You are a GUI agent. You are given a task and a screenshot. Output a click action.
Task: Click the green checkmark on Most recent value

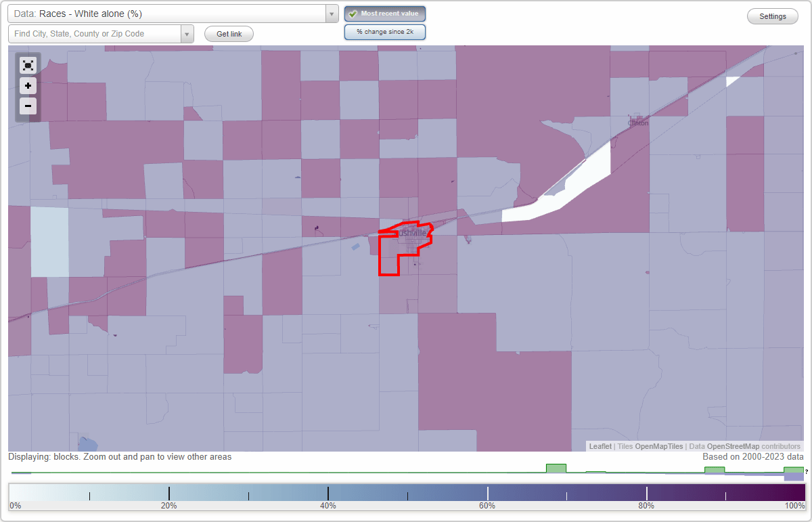point(353,13)
